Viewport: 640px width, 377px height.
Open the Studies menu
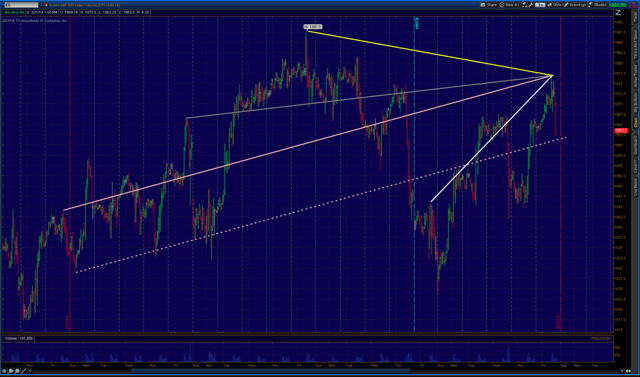[x=597, y=5]
